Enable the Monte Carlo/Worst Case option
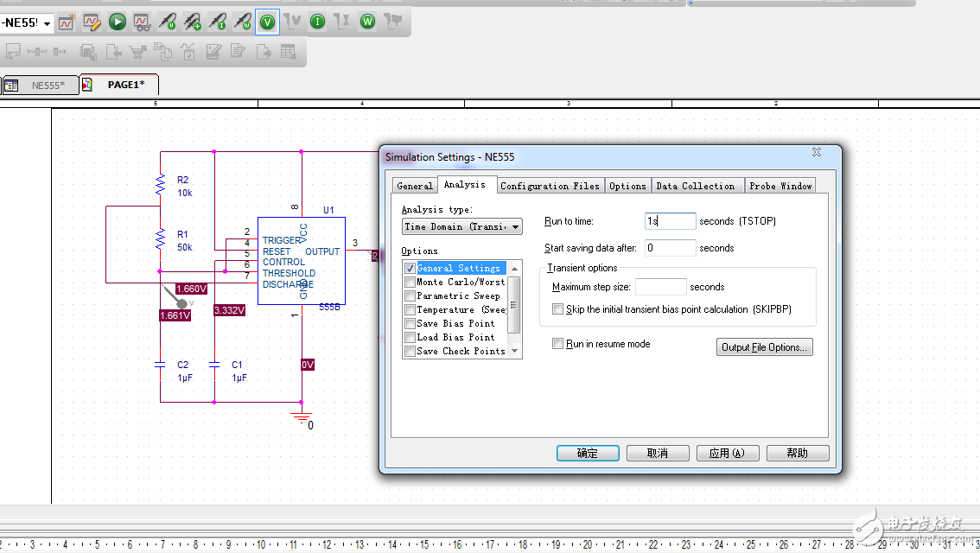 pyautogui.click(x=410, y=283)
